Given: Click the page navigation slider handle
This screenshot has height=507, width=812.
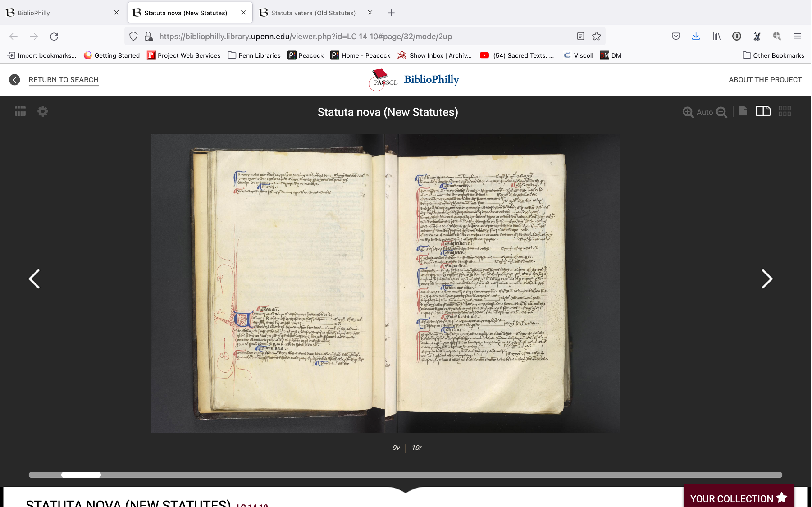Looking at the screenshot, I should click(81, 475).
